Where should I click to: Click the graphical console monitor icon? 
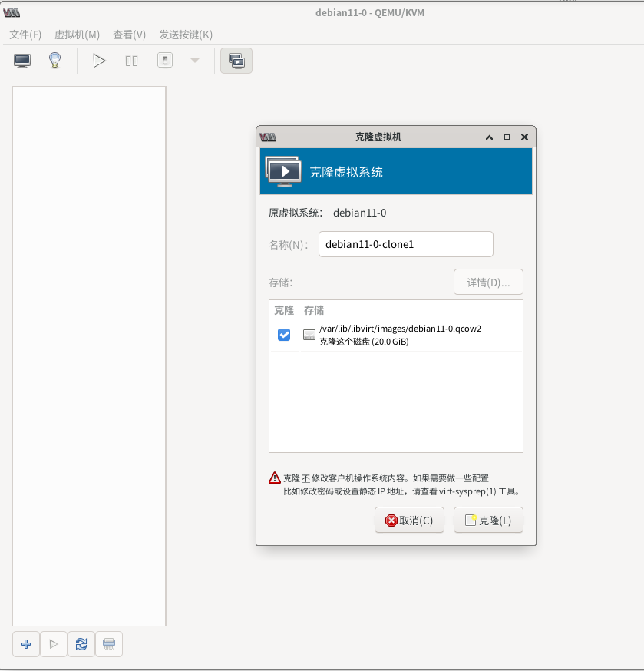pyautogui.click(x=22, y=61)
